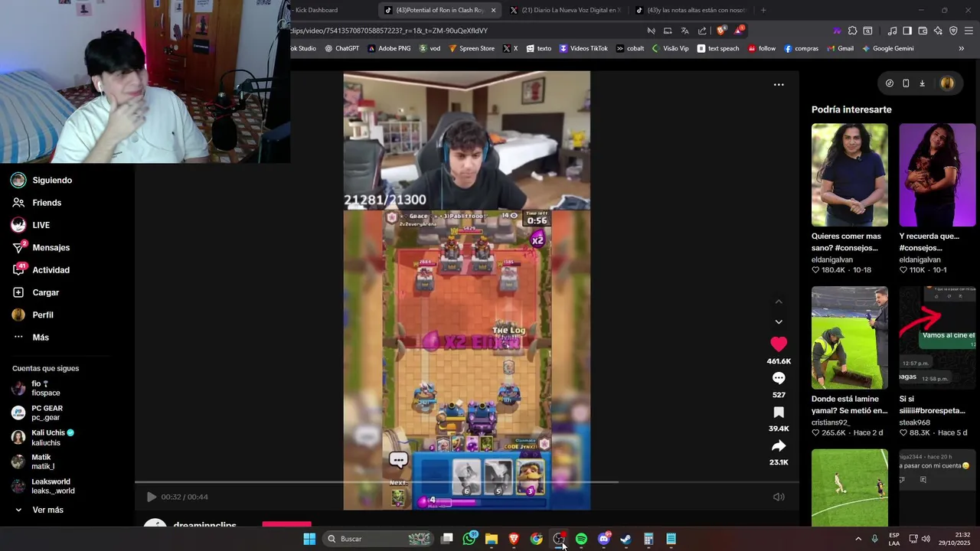The image size is (980, 551).
Task: Open the volume control in system tray
Action: (926, 539)
